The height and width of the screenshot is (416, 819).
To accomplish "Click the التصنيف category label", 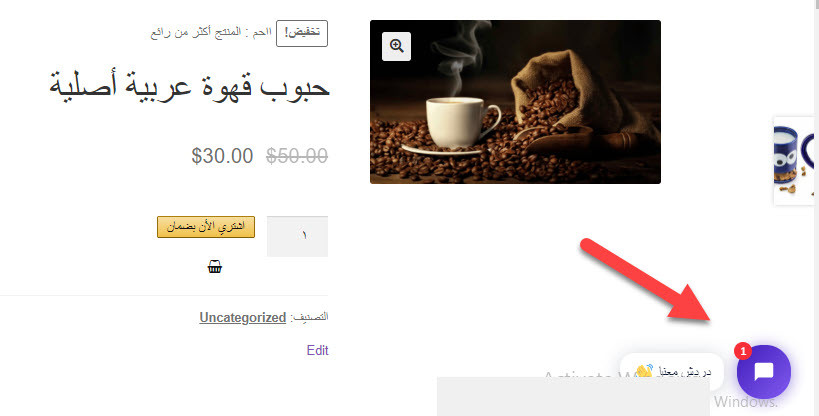I will (309, 317).
